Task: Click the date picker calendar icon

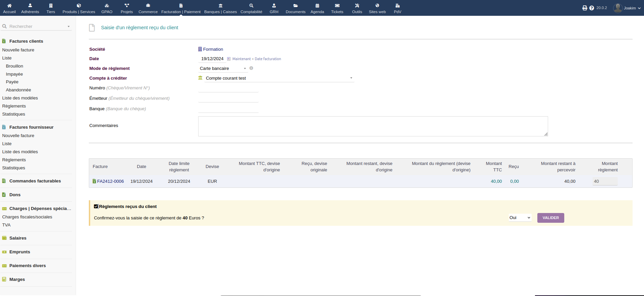Action: [x=229, y=59]
